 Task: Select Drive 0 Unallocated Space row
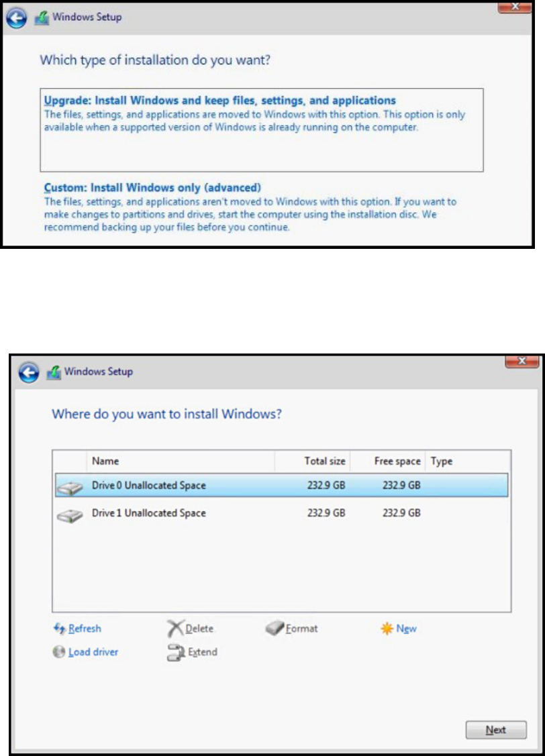pos(282,486)
